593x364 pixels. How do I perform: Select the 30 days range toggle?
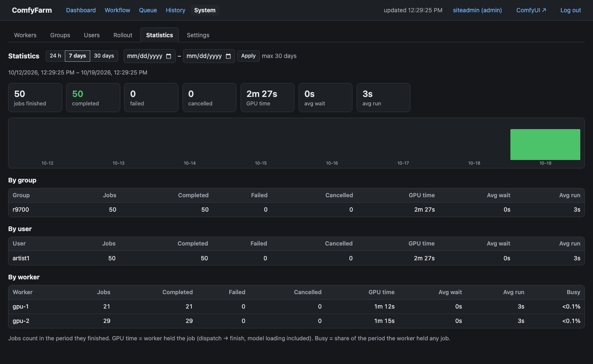[x=104, y=56]
